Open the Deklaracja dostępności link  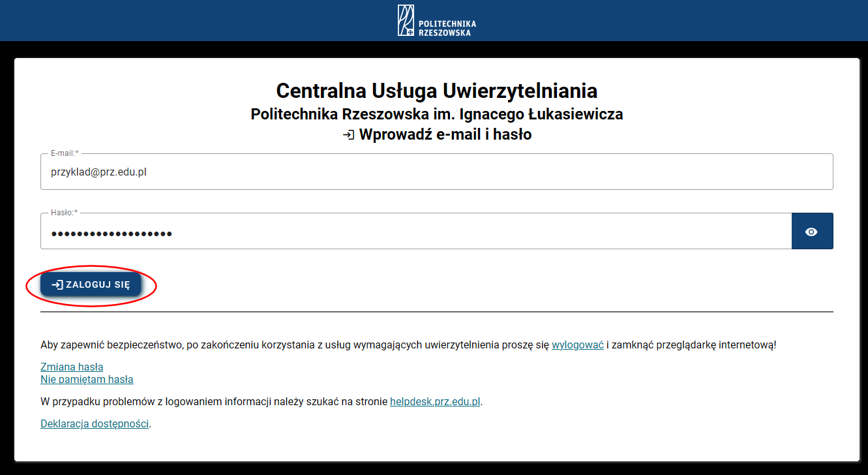pos(95,423)
